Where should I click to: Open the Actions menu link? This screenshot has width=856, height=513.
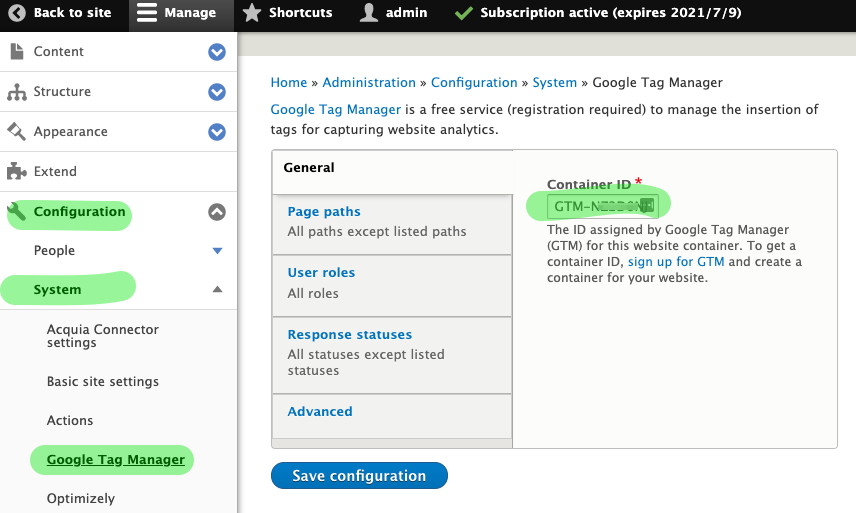click(x=70, y=420)
